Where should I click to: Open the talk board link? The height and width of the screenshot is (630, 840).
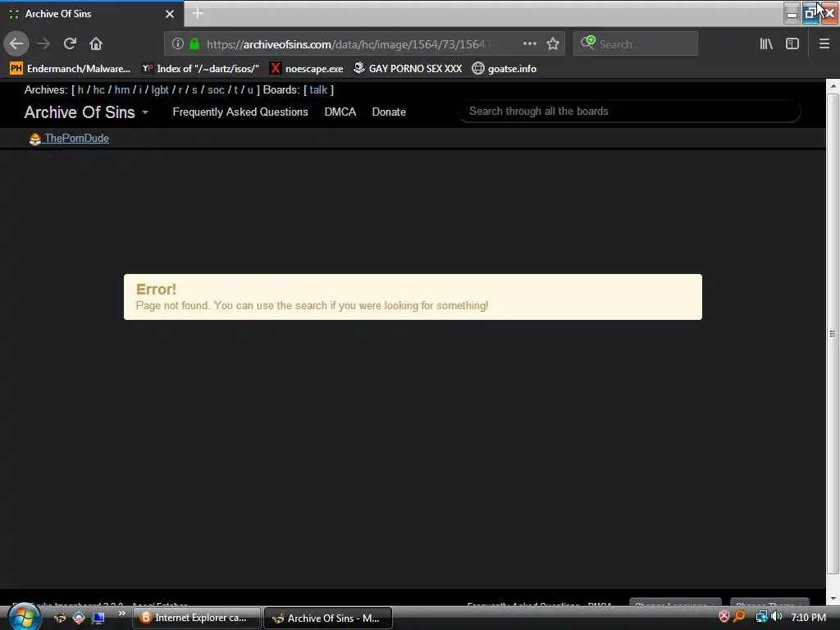point(318,90)
